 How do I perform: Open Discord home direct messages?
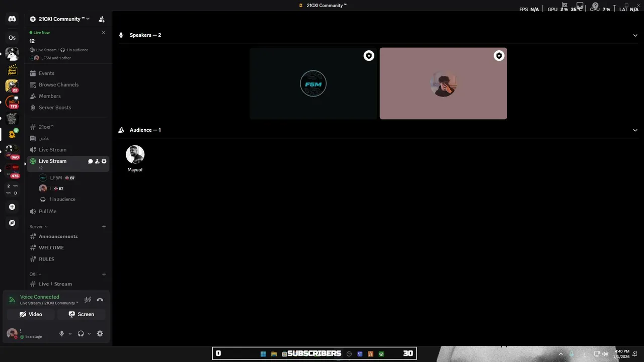pyautogui.click(x=12, y=19)
